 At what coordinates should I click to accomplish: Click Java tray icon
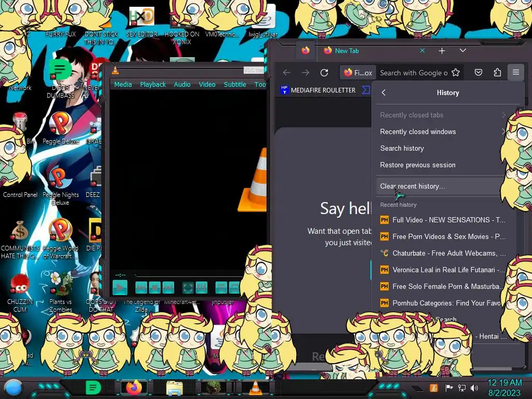tap(434, 388)
